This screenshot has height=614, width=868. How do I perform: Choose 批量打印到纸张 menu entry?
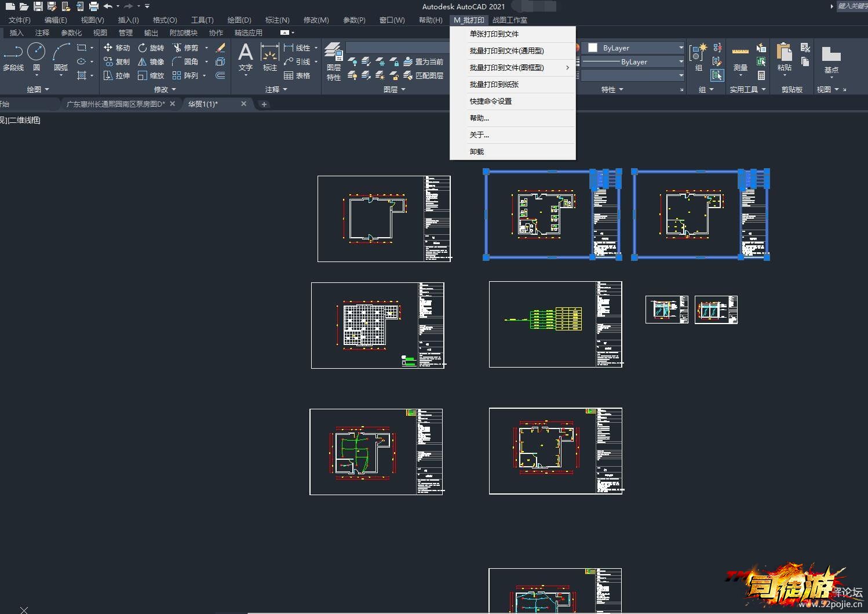513,84
